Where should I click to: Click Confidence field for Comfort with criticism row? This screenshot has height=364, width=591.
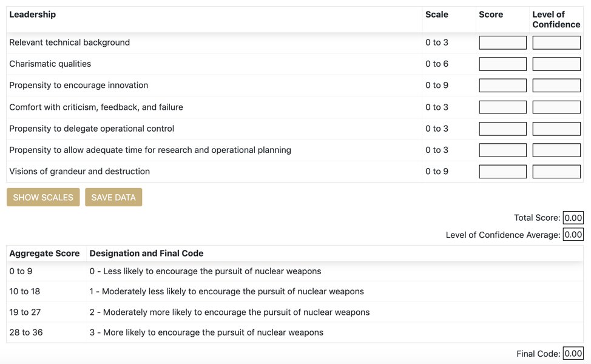coord(556,107)
